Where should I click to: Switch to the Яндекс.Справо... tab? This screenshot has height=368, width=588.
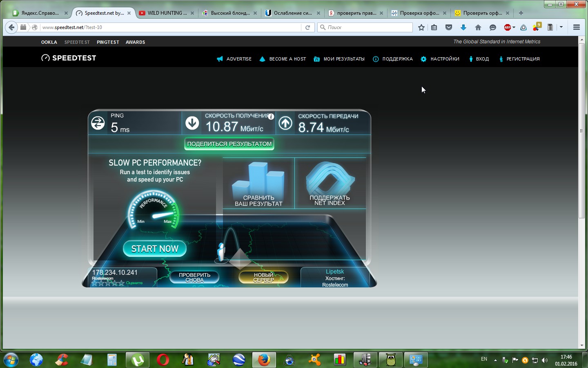(40, 13)
